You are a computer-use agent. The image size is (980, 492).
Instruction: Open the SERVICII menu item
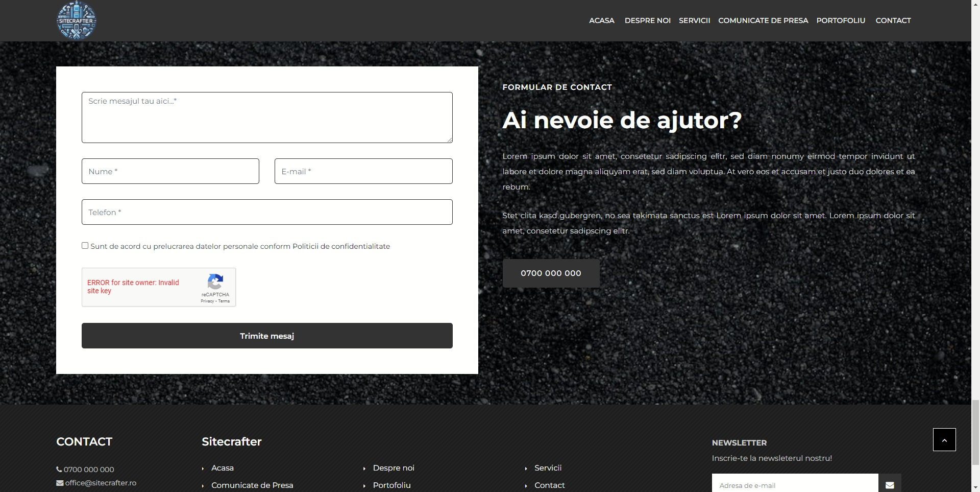point(694,20)
